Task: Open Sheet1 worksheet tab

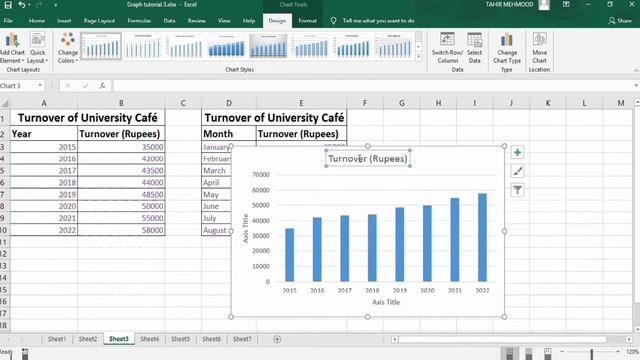Action: point(57,339)
